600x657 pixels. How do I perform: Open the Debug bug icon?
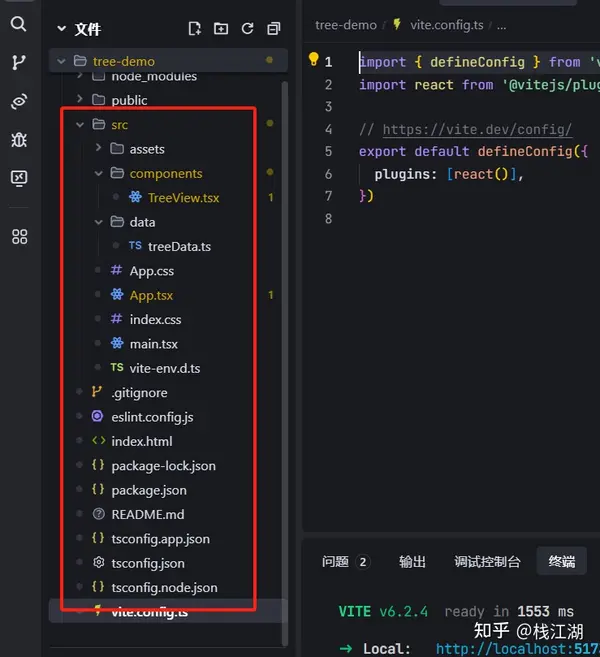pyautogui.click(x=19, y=140)
